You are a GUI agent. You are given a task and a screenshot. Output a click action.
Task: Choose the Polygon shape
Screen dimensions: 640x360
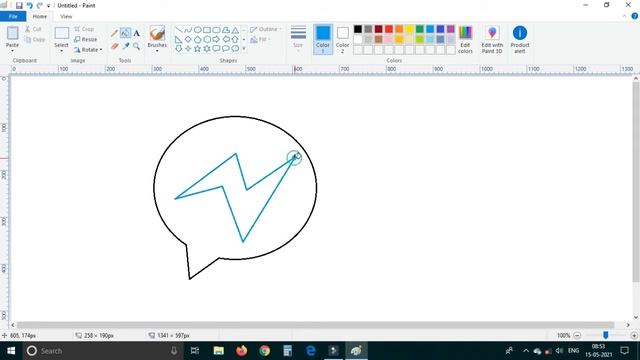[x=226, y=30]
